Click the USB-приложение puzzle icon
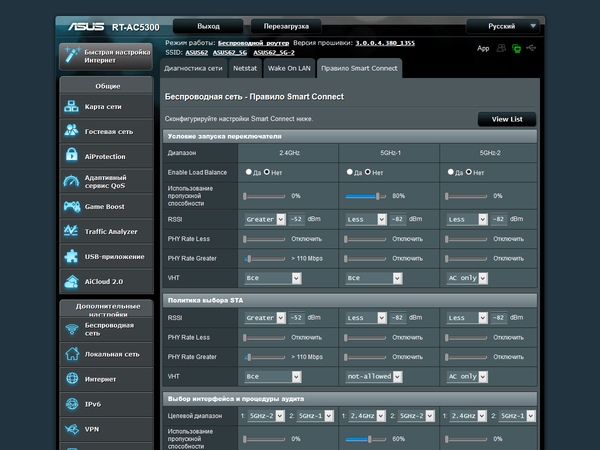Image resolution: width=600 pixels, height=450 pixels. point(73,256)
